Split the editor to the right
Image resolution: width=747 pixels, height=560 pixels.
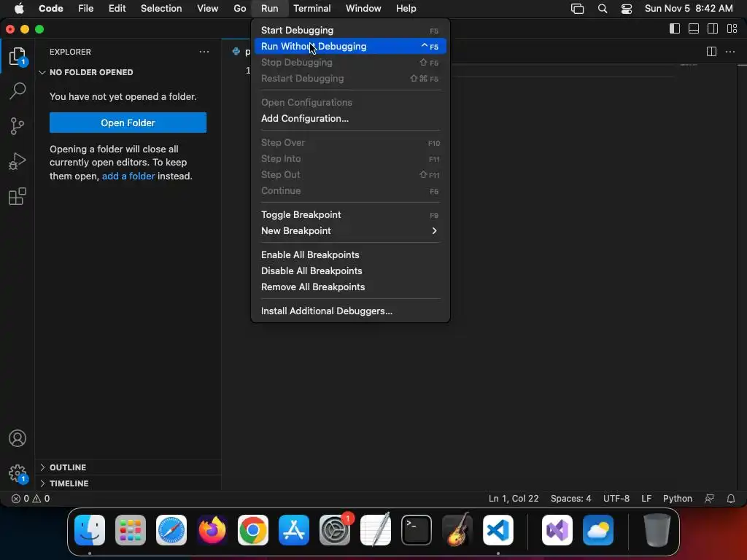click(711, 52)
